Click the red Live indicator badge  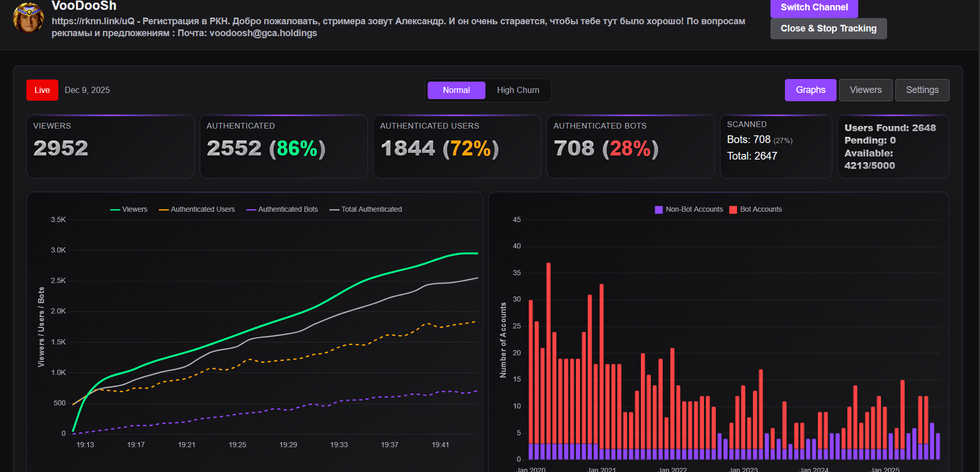[x=42, y=90]
